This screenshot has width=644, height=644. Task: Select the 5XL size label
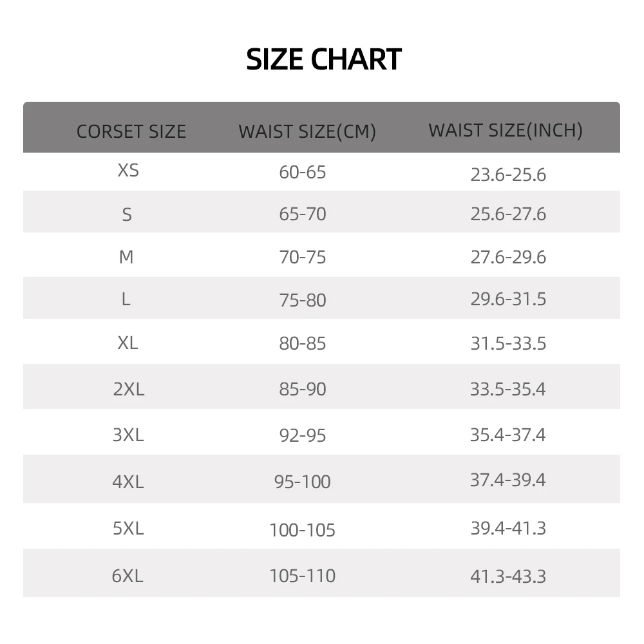(x=128, y=529)
